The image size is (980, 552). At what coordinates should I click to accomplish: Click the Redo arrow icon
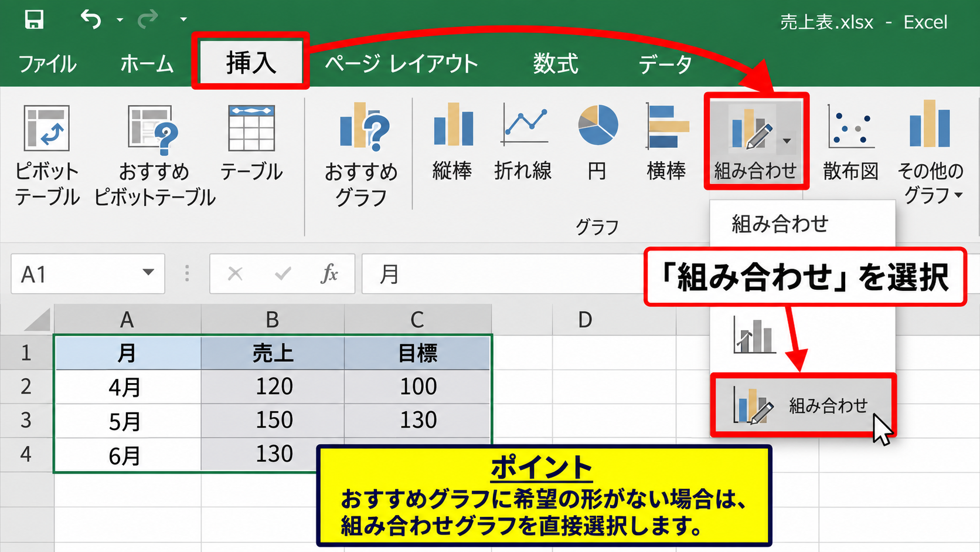(147, 19)
